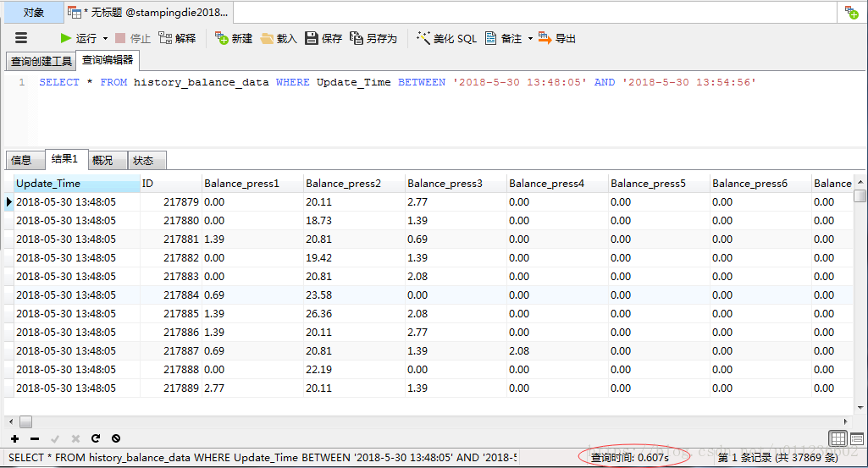Open the 概况 profile tab
The image size is (868, 468).
click(108, 160)
